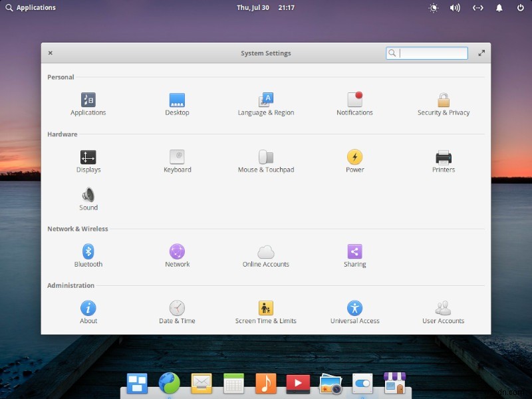Open AppCenter from the dock
This screenshot has width=532, height=399.
(395, 383)
